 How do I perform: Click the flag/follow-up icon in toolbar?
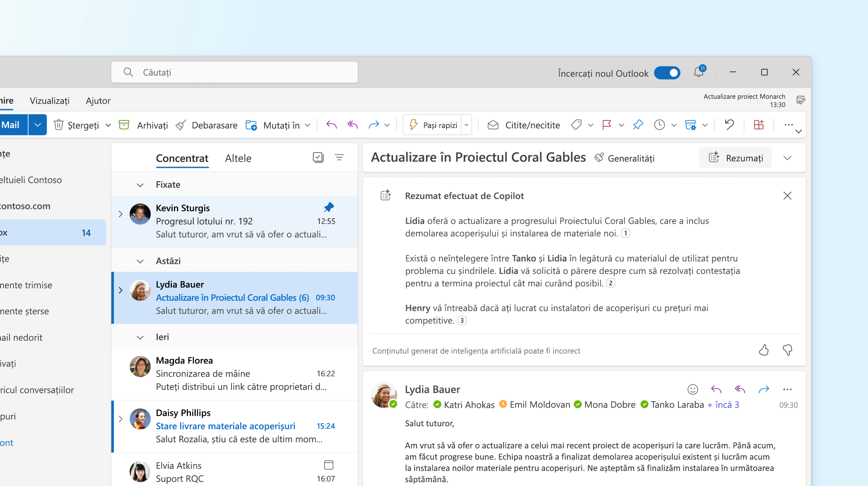point(608,125)
